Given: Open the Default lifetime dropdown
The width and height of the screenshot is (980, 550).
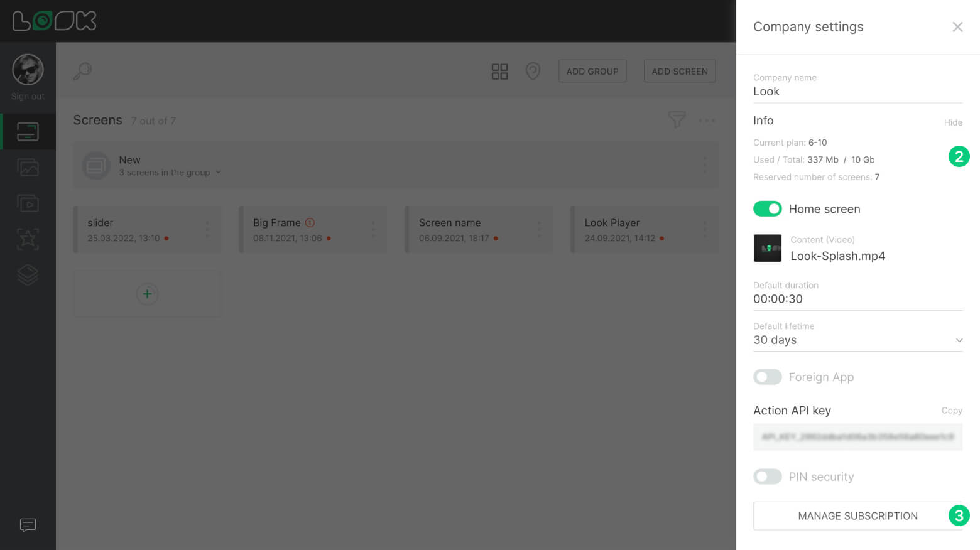Looking at the screenshot, I should click(857, 340).
